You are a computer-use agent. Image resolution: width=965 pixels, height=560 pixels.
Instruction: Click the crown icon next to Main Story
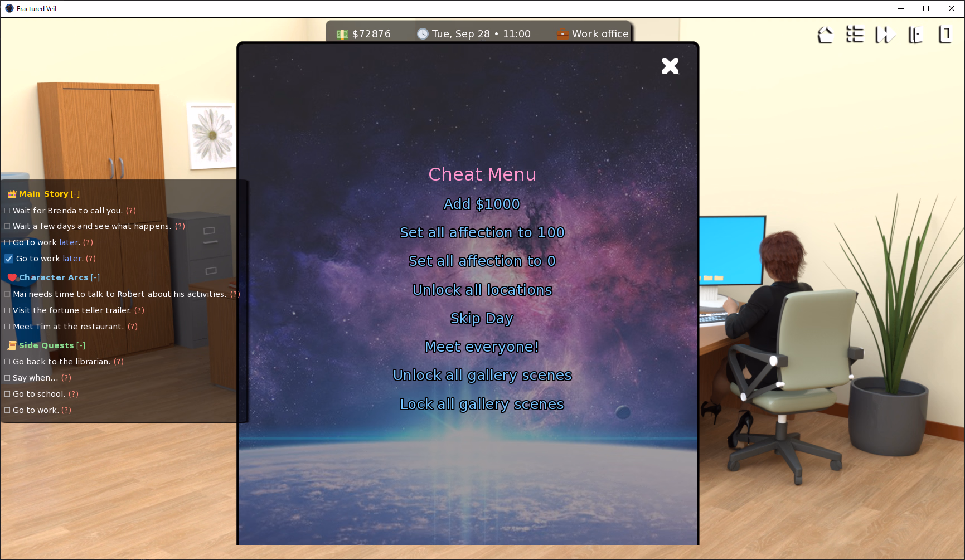coord(12,194)
